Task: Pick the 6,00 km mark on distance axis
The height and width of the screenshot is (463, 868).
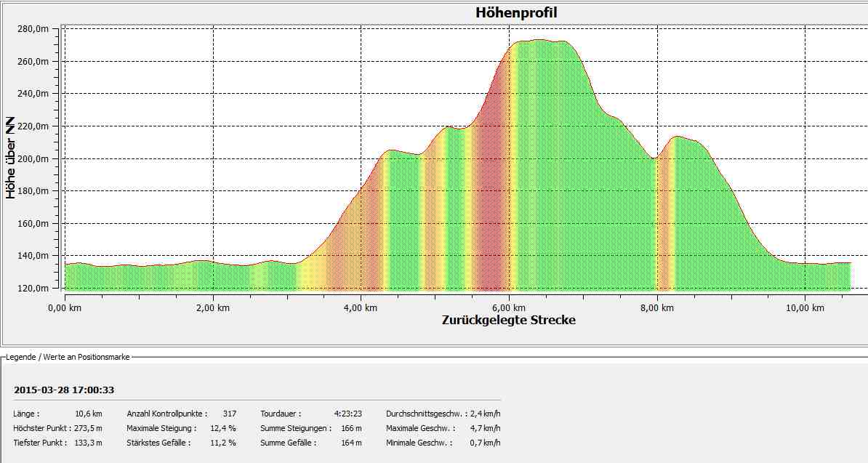Action: [509, 308]
